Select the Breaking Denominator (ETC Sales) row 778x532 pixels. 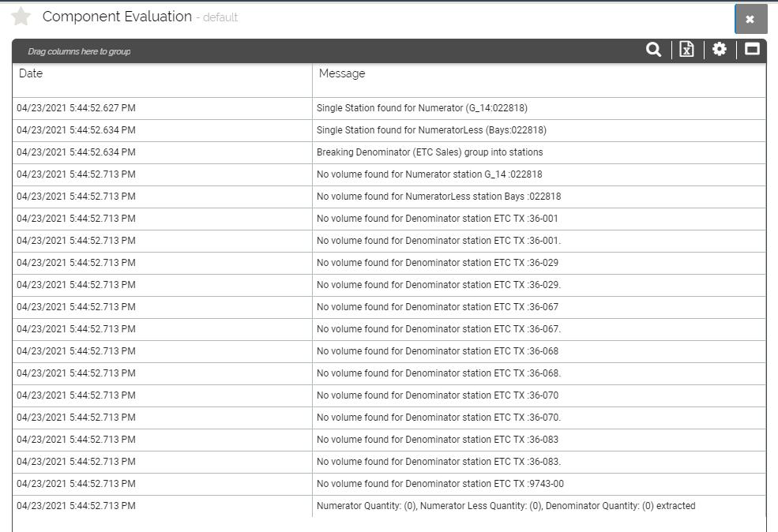[430, 152]
